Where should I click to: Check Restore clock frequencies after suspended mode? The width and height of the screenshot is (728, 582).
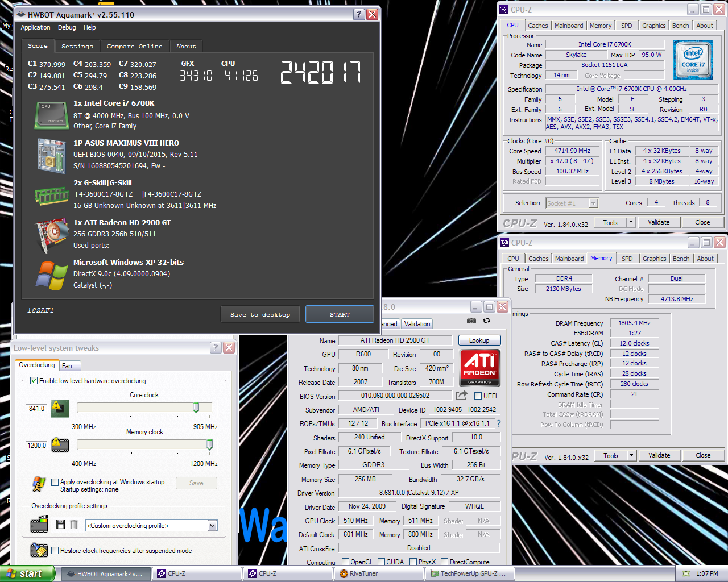coord(55,550)
